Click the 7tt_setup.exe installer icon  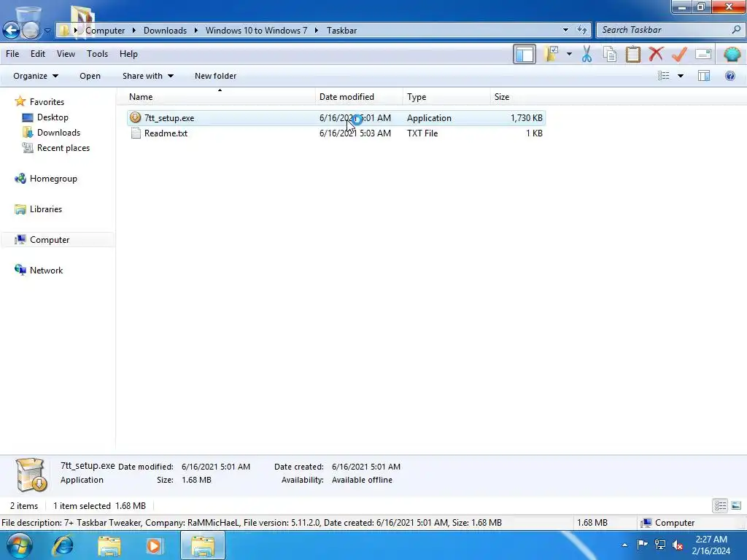pos(135,117)
